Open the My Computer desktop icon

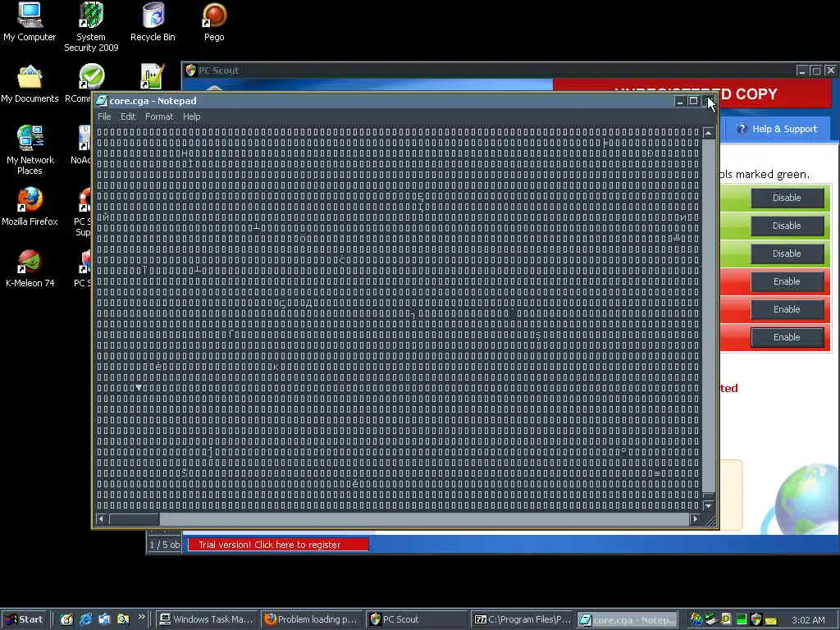30,21
